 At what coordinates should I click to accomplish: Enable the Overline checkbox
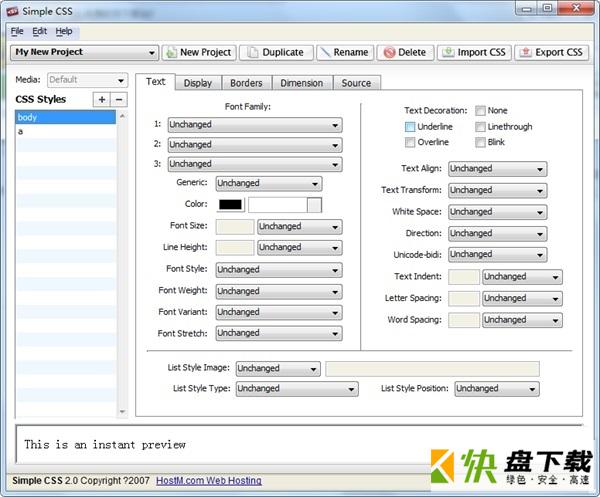click(410, 142)
